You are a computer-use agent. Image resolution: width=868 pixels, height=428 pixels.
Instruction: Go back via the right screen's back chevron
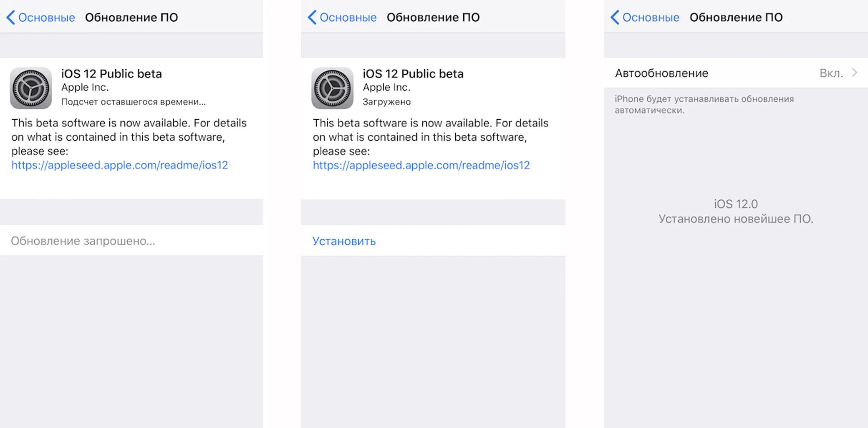[x=615, y=18]
